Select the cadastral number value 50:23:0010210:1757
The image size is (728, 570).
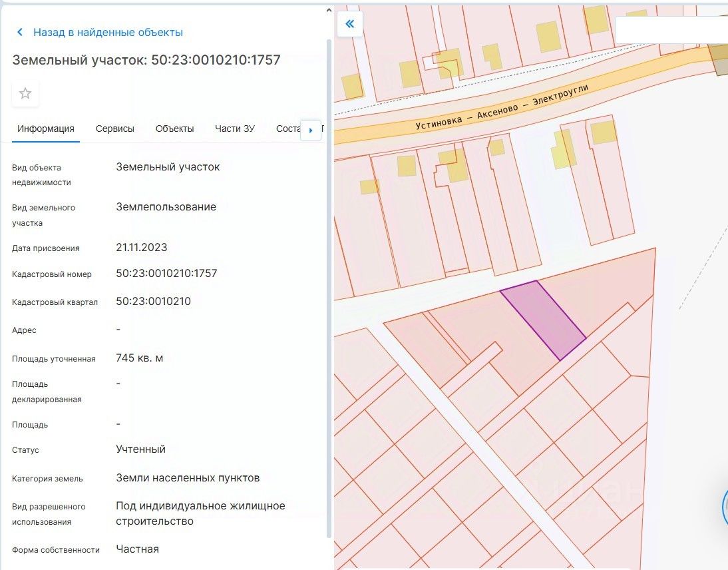[166, 273]
